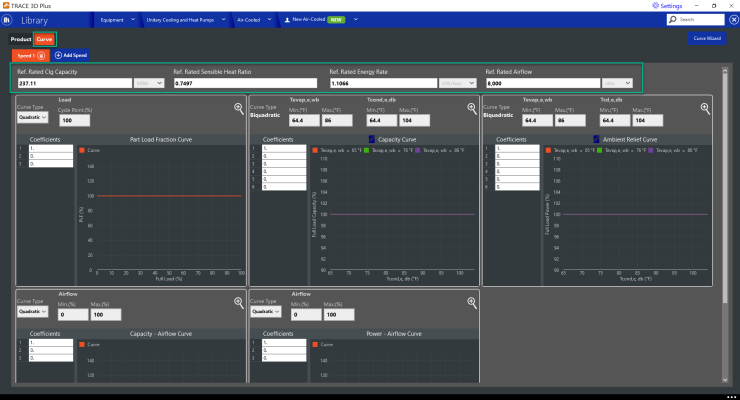Edit Capacity Curve Tevap,e,wb Min field

point(304,120)
